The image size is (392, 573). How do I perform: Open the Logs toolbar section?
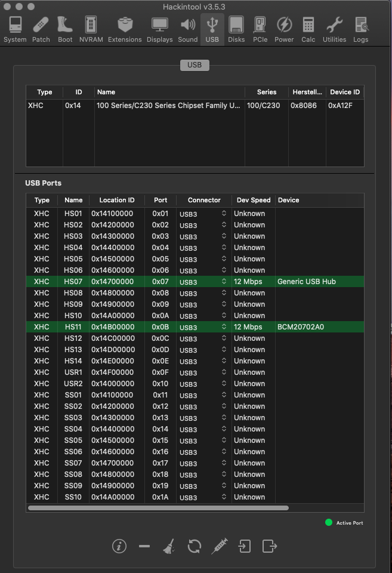point(360,30)
